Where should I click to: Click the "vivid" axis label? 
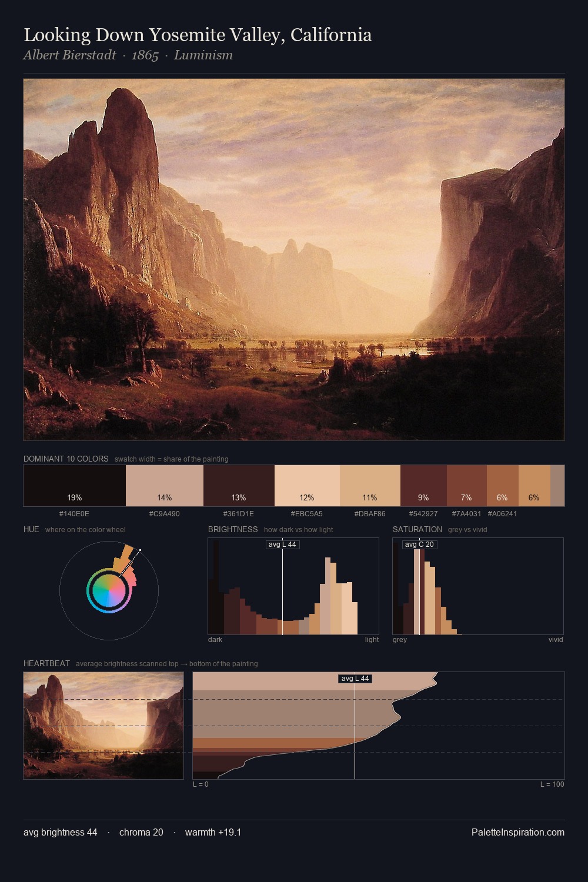pyautogui.click(x=556, y=640)
